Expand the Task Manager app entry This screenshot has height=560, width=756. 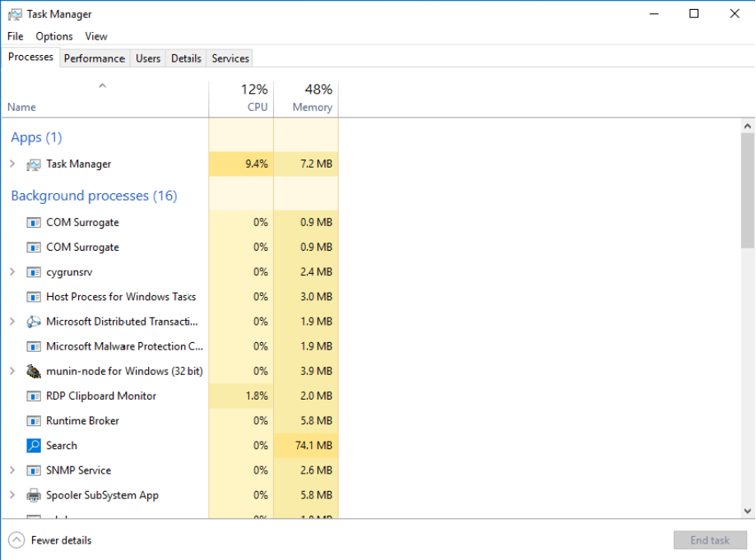[12, 164]
